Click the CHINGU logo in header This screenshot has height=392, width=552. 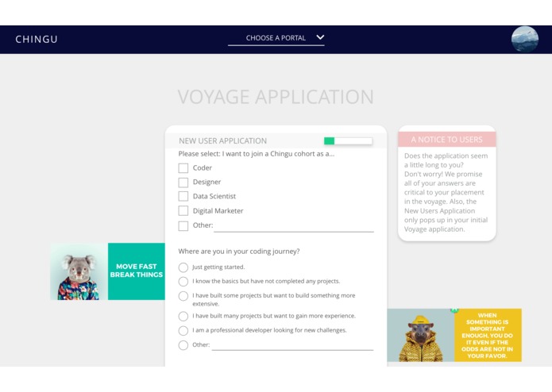[37, 39]
